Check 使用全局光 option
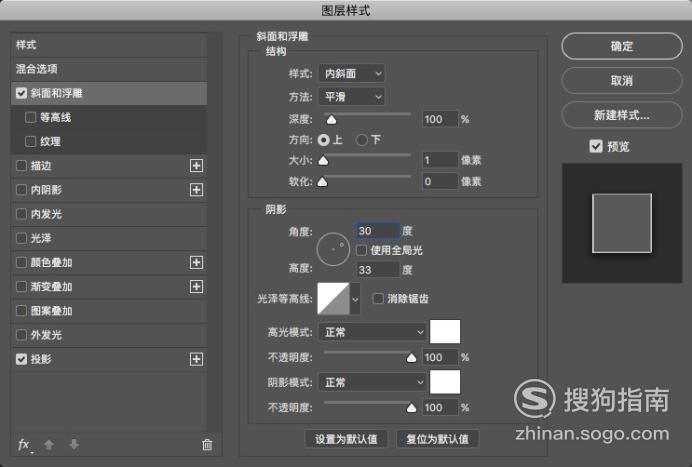This screenshot has width=692, height=467. click(361, 250)
